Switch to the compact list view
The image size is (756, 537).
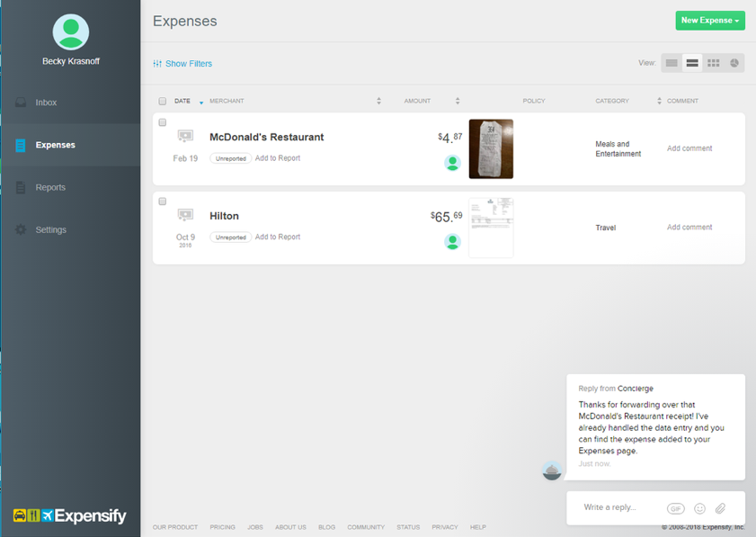[672, 63]
